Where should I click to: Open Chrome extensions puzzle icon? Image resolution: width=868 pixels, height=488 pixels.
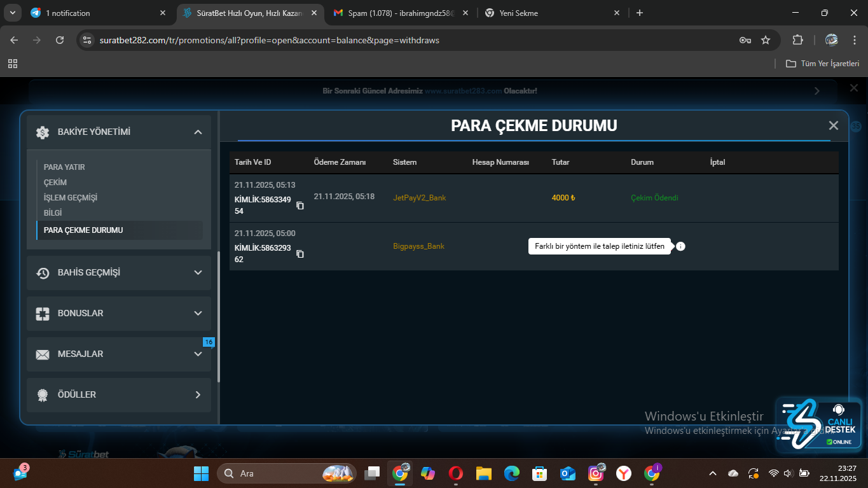(797, 40)
